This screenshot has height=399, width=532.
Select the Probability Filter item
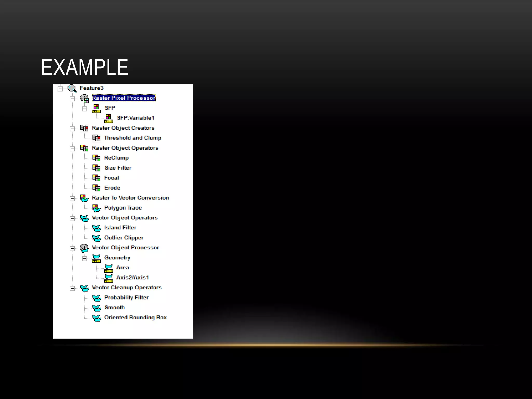(x=126, y=298)
